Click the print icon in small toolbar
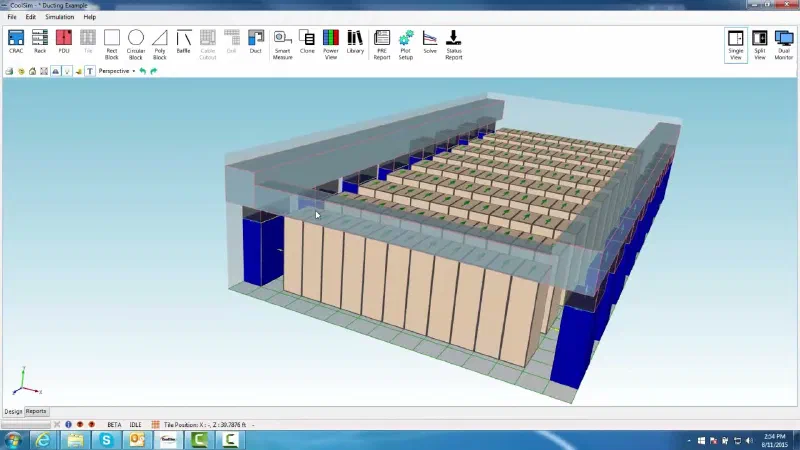800x450 pixels. [9, 71]
